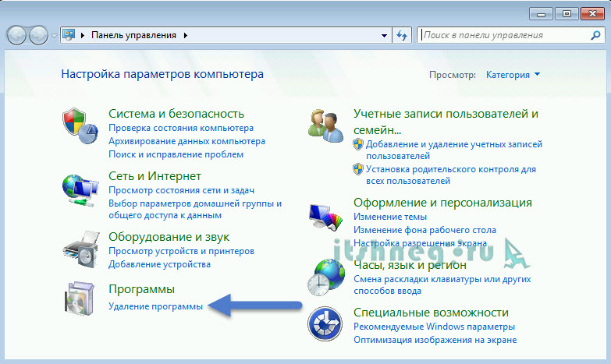The width and height of the screenshot is (611, 364).
Task: Select Панель управления breadcrumb
Action: tap(133, 35)
